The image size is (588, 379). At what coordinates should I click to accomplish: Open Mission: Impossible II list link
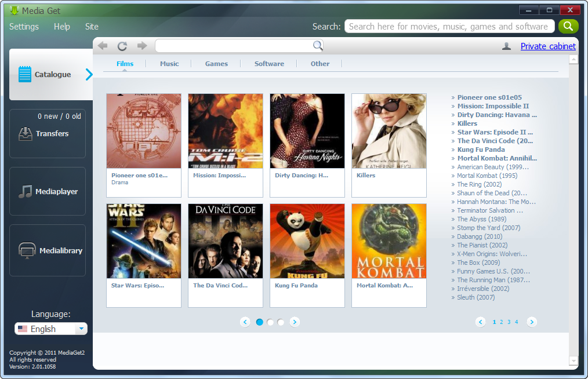[493, 106]
